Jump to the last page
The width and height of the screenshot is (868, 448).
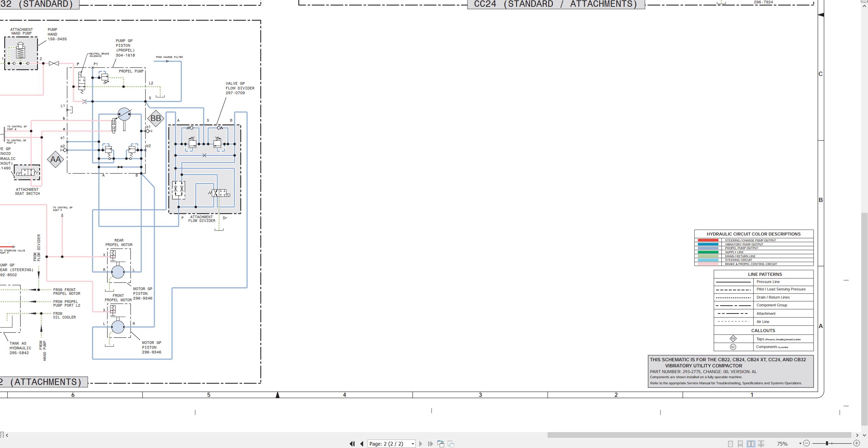[x=430, y=444]
